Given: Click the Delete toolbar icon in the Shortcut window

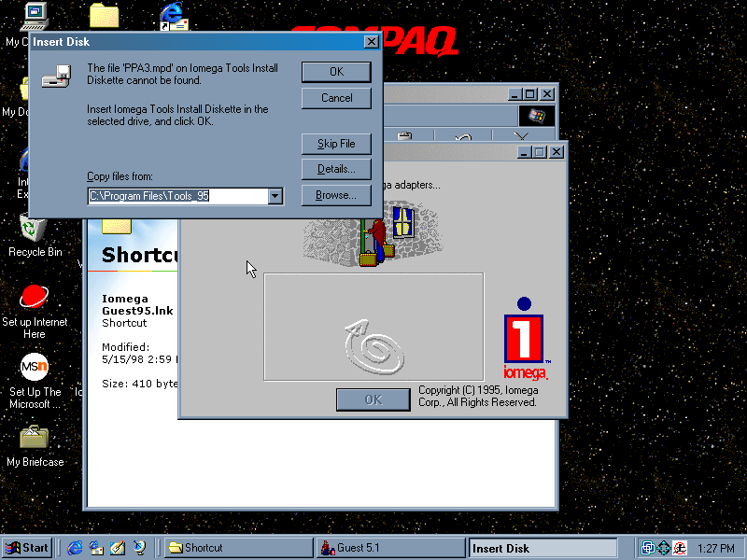Looking at the screenshot, I should click(521, 137).
